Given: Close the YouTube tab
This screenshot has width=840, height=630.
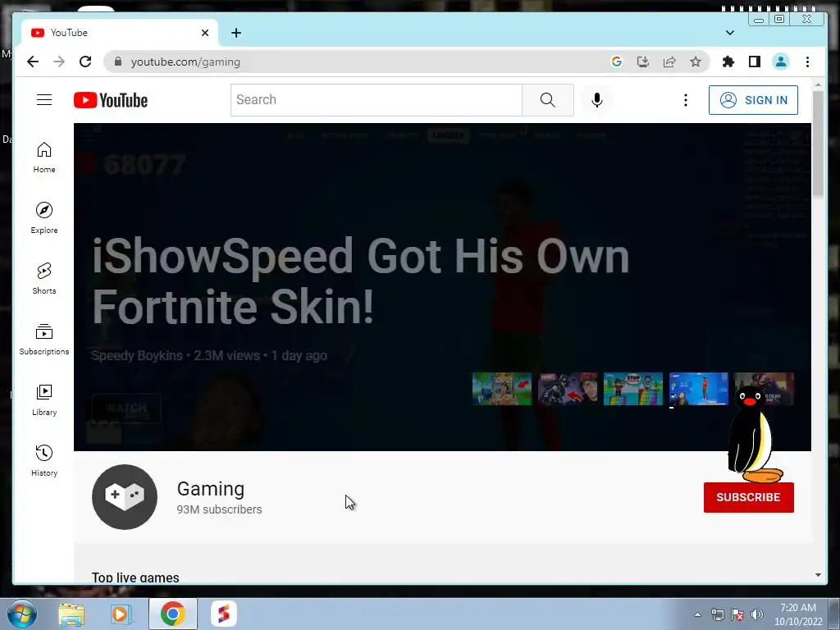Looking at the screenshot, I should click(204, 33).
